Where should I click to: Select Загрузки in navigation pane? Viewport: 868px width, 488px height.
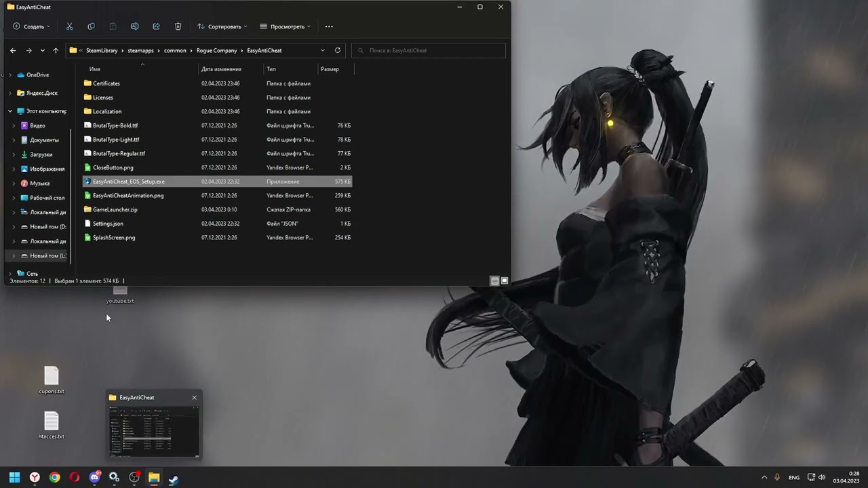coord(41,155)
